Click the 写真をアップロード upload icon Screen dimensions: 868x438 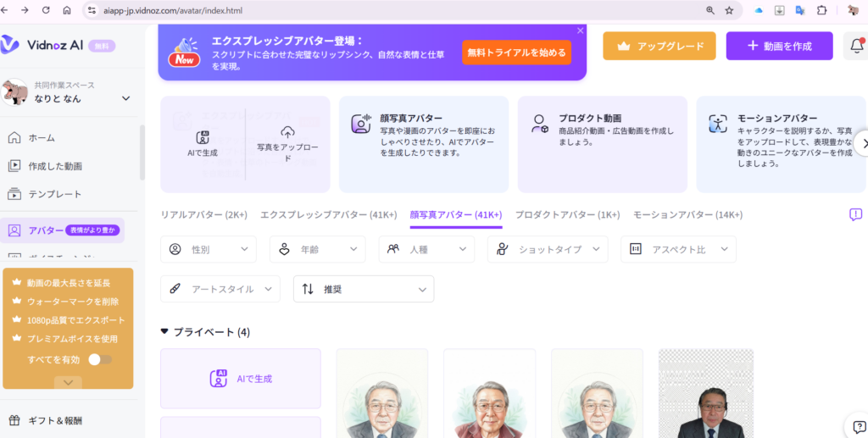(287, 132)
